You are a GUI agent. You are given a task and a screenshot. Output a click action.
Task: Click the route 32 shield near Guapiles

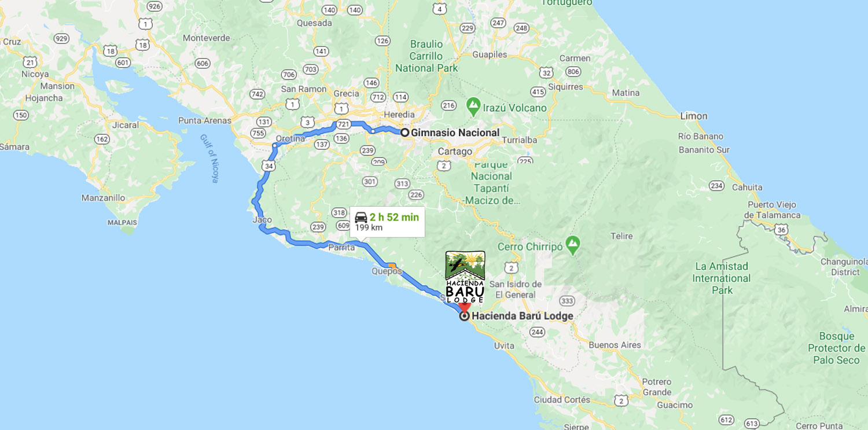(546, 72)
